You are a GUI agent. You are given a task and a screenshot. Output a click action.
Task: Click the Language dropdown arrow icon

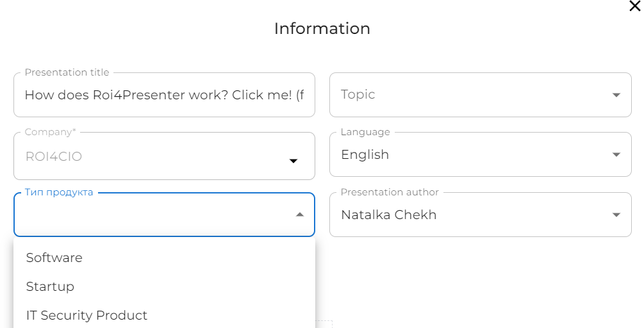coord(616,155)
